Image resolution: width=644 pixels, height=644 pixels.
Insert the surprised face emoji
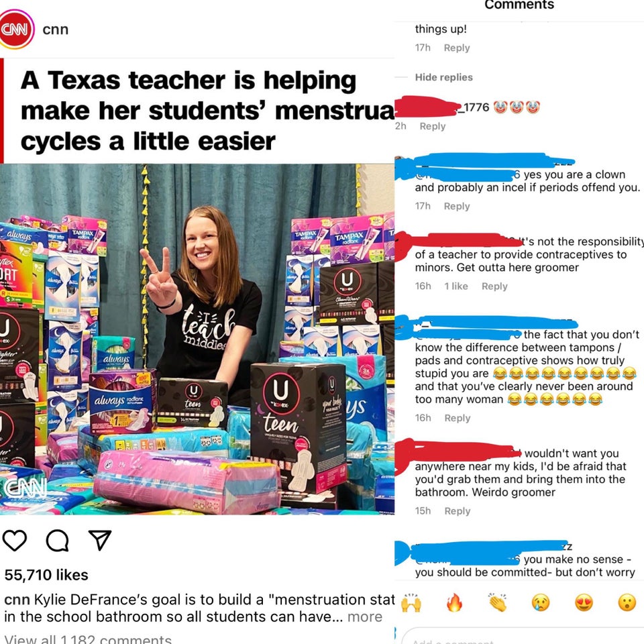[x=627, y=603]
